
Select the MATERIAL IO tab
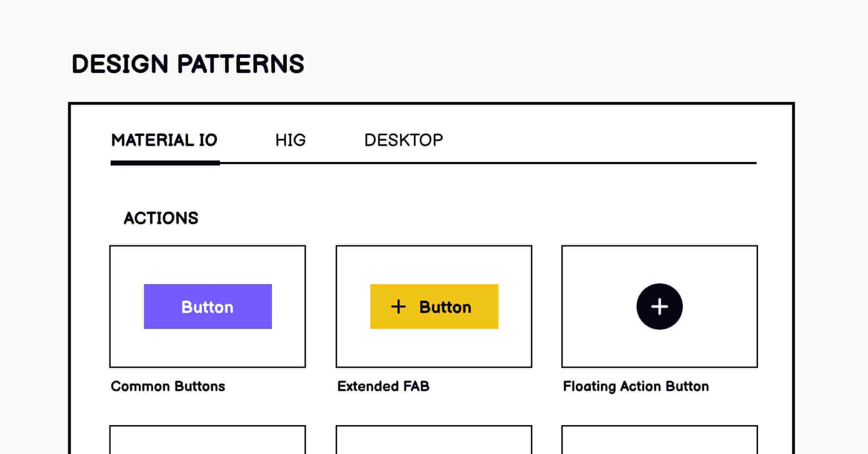164,140
